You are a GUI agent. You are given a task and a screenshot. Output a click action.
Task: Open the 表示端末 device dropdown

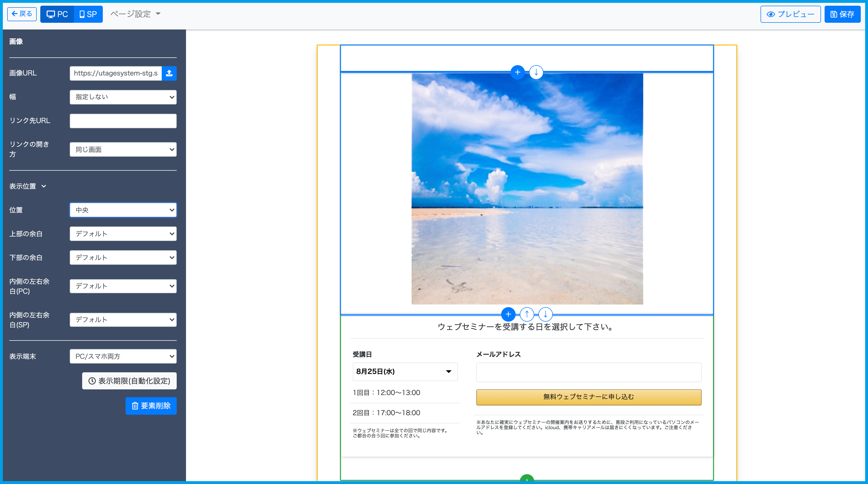tap(123, 357)
